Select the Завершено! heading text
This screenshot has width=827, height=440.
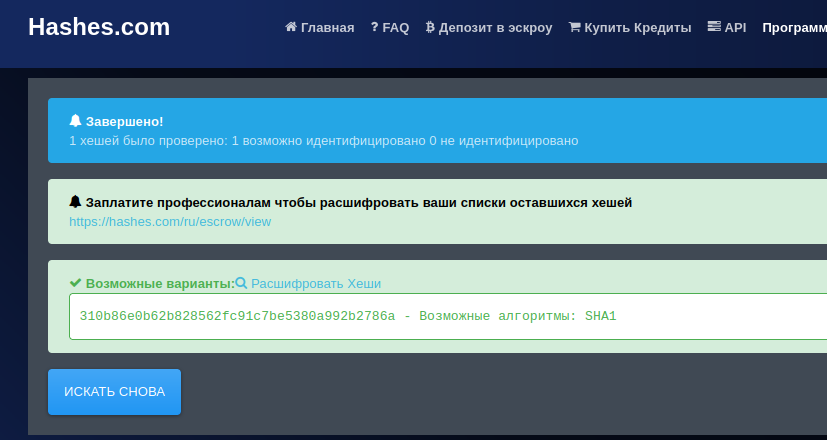124,121
